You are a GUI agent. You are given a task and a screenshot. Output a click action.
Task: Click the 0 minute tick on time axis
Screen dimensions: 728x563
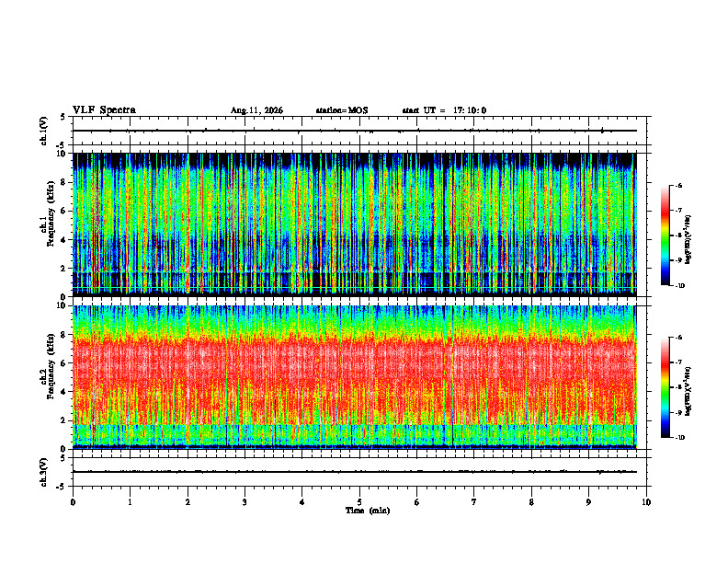[73, 502]
